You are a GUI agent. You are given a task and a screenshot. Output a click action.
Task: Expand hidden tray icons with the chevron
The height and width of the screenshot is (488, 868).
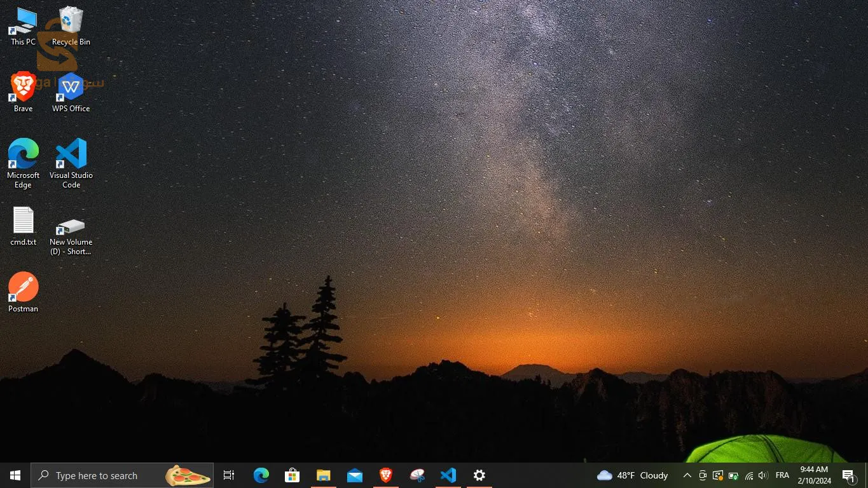pos(687,475)
